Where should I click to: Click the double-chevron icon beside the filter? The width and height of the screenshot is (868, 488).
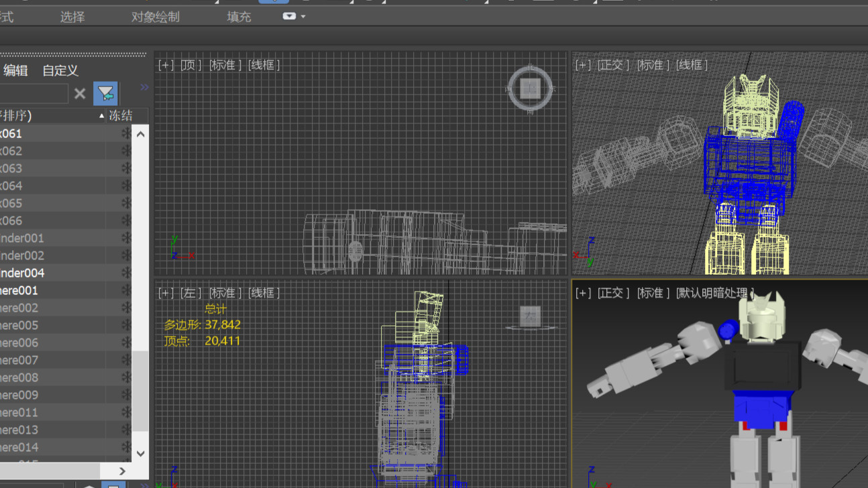144,87
